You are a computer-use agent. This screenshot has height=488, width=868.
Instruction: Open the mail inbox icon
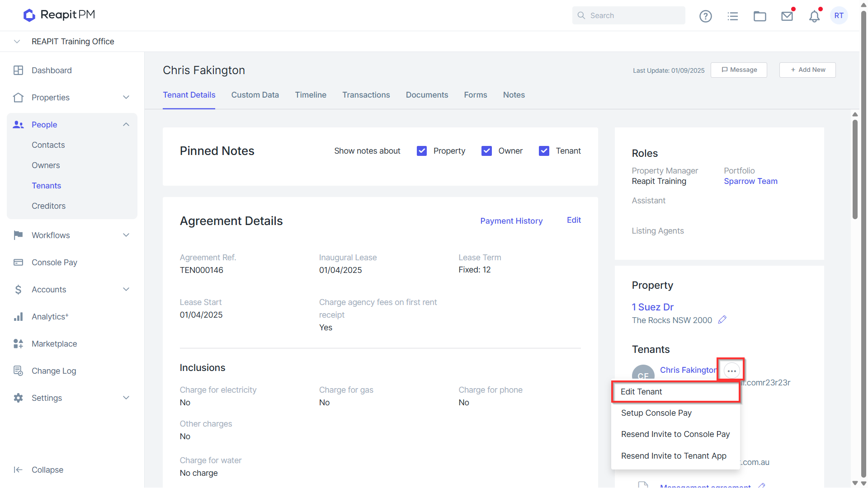click(787, 16)
